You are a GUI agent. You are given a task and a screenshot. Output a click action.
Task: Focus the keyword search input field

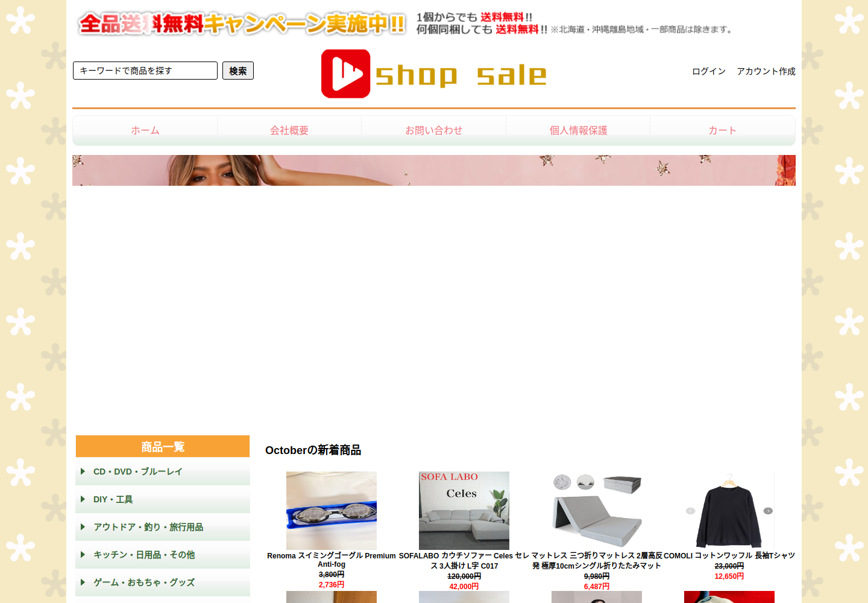point(145,71)
